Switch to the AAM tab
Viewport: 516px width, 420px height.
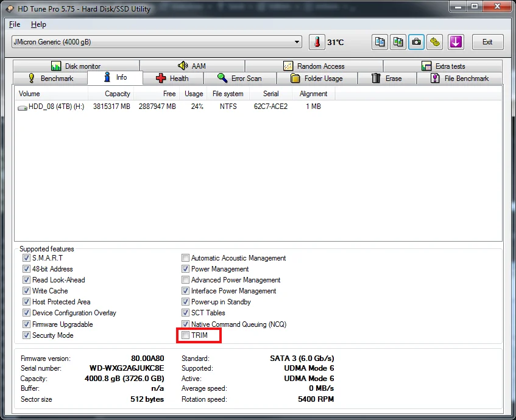pyautogui.click(x=192, y=66)
